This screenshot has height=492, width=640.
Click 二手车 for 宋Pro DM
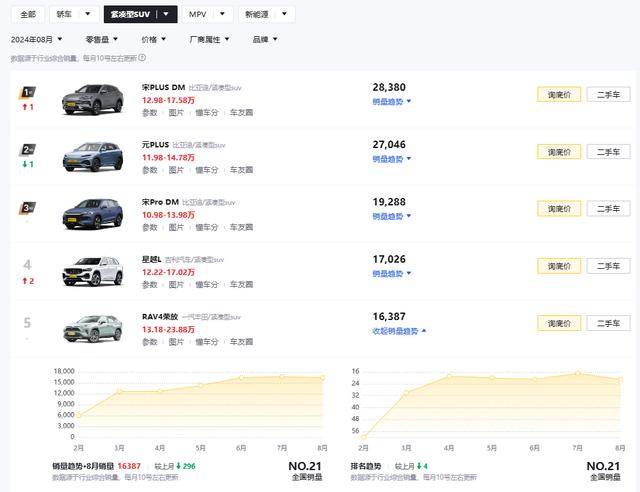point(608,209)
